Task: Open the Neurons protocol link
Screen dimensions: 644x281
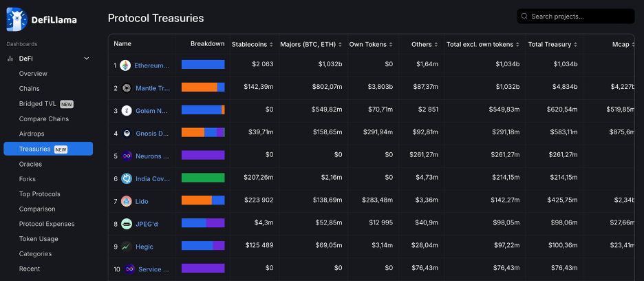Action: click(152, 156)
